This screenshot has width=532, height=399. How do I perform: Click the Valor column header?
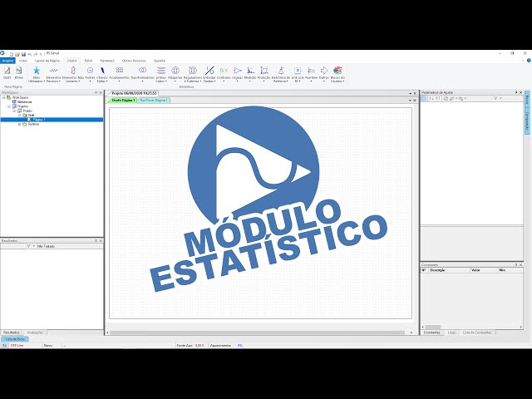(x=484, y=270)
